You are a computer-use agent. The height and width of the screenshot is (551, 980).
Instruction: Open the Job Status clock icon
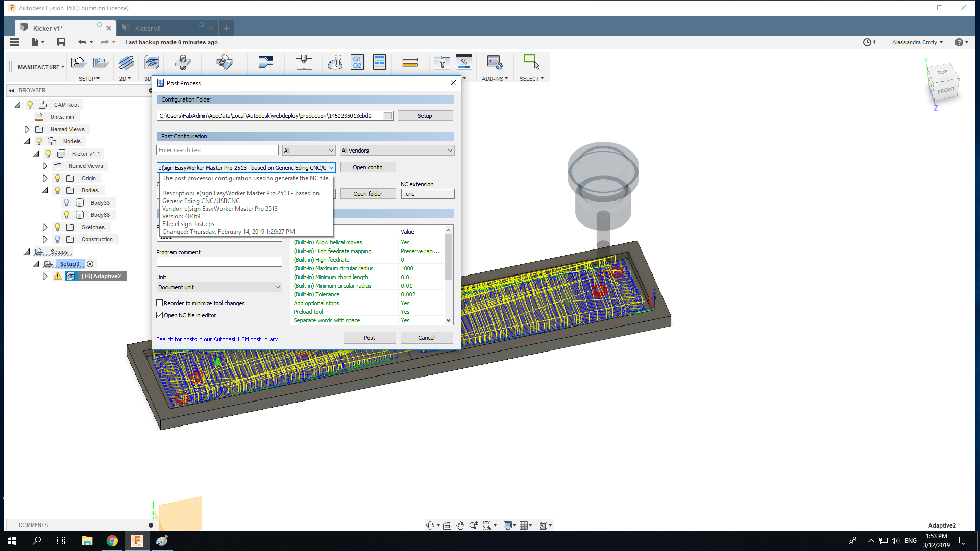point(867,42)
